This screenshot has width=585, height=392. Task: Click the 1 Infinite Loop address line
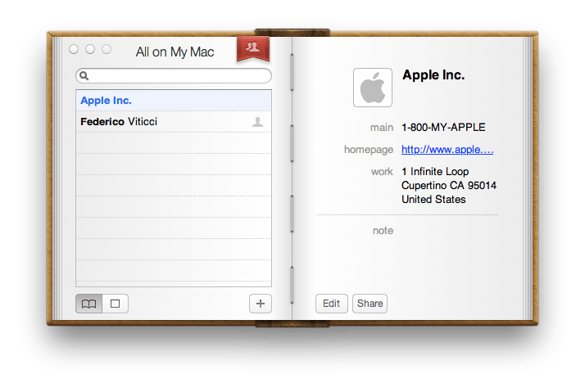coord(435,171)
